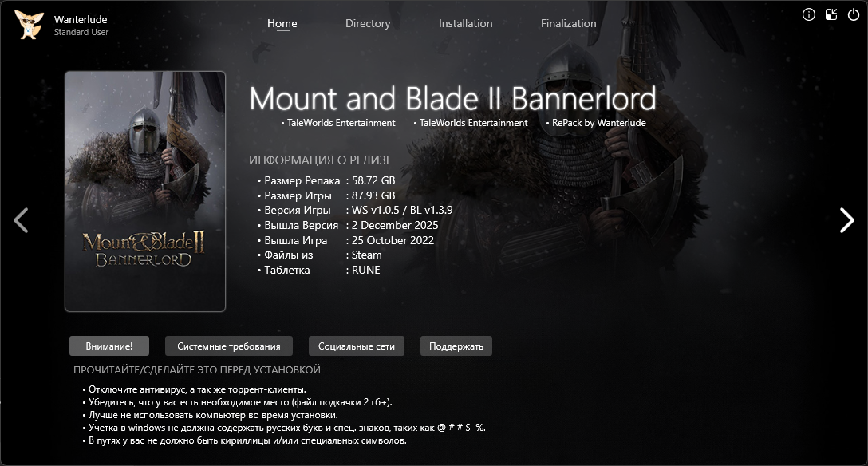Open Социальные сети section
This screenshot has height=466, width=868.
[357, 346]
